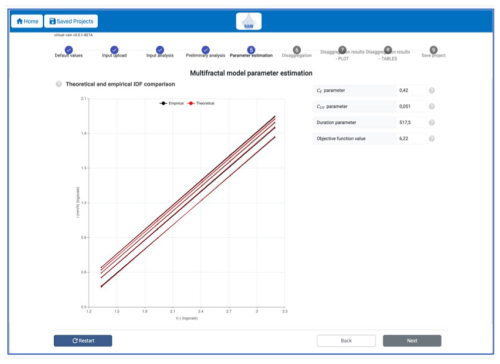Click the CLN parameter value 0,051
The image size is (500, 364).
click(x=411, y=106)
